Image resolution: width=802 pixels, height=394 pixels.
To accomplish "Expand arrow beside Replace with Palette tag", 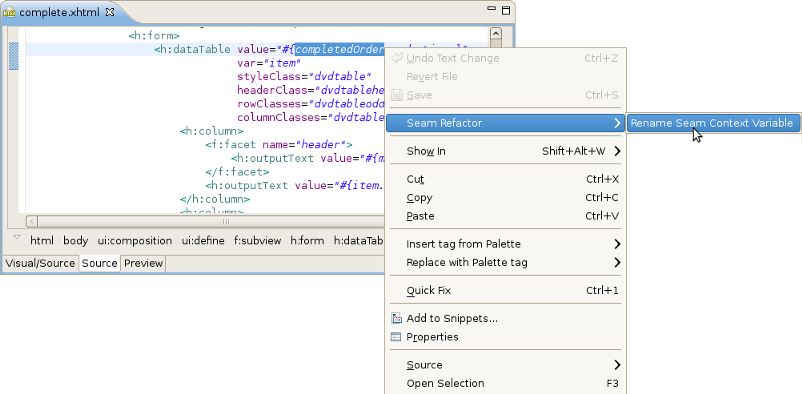I will pyautogui.click(x=617, y=262).
